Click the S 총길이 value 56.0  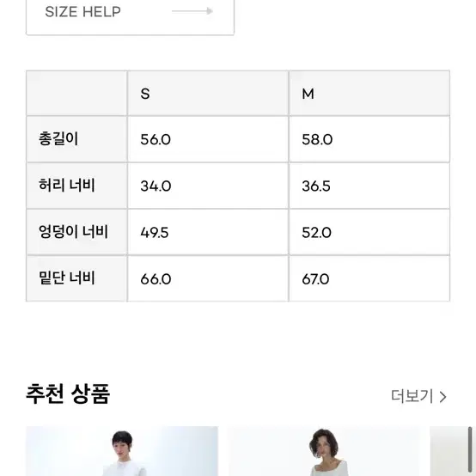point(156,140)
